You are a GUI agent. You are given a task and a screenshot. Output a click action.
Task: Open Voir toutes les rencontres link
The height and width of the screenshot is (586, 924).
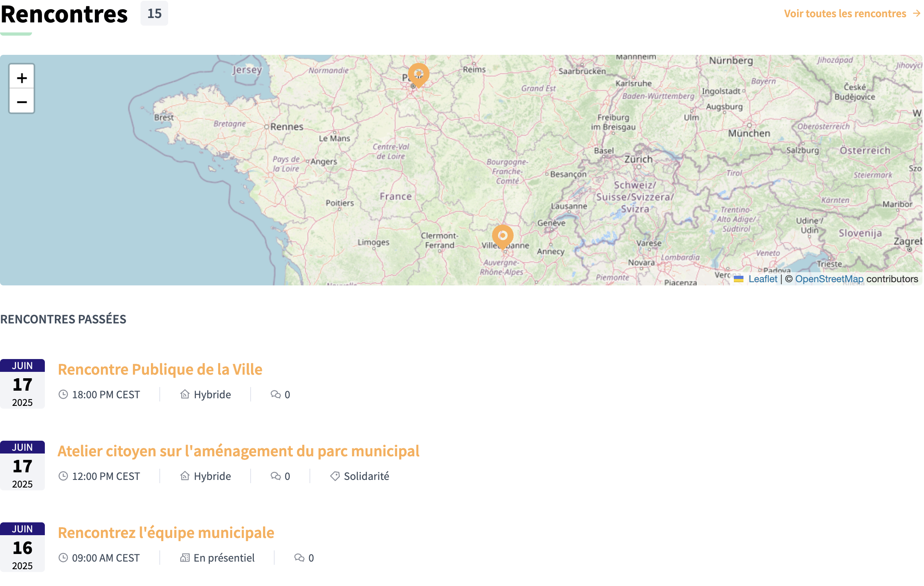845,14
